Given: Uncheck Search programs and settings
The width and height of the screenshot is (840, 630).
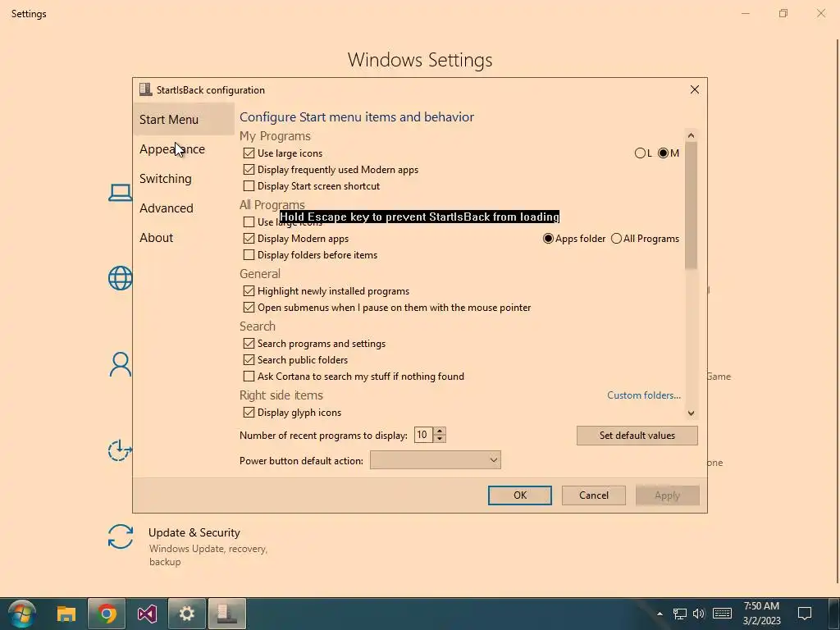Looking at the screenshot, I should (249, 344).
